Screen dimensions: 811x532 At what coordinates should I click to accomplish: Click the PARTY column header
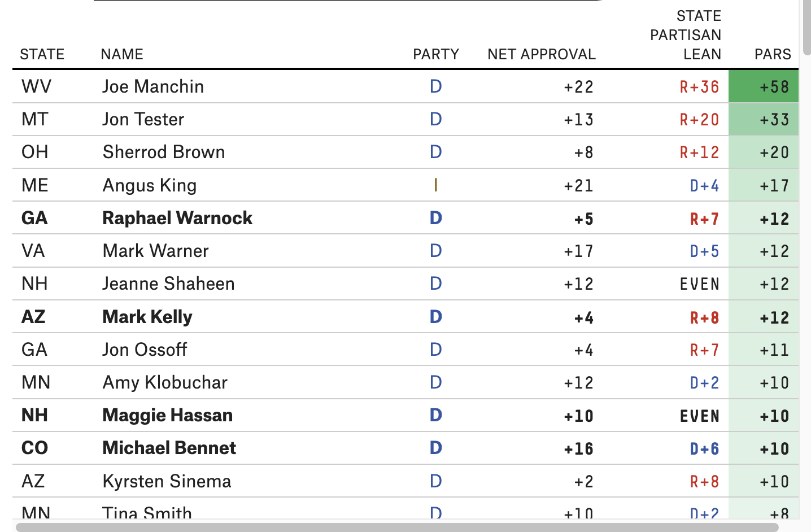point(435,54)
